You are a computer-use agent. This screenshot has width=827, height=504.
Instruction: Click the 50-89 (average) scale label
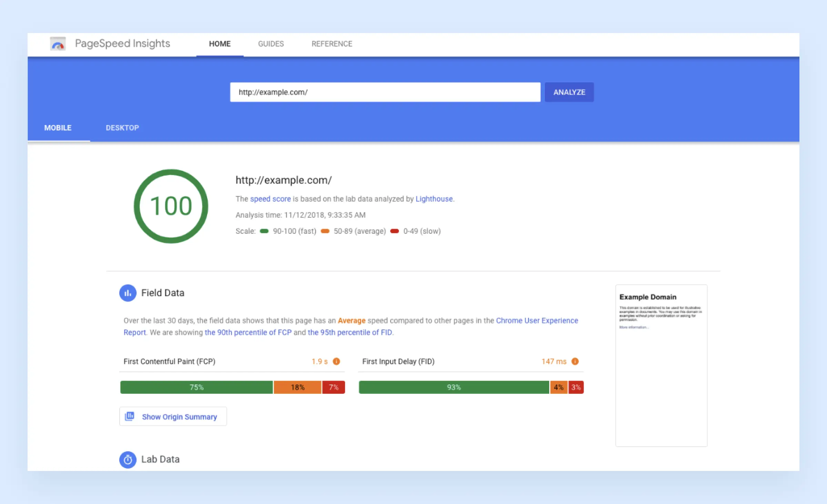pos(360,231)
